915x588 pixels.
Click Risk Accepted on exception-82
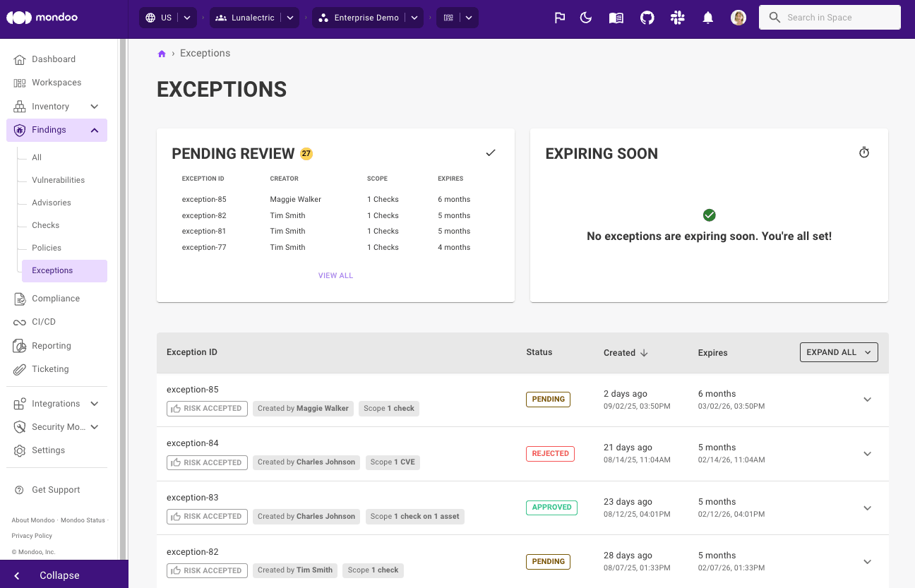207,570
